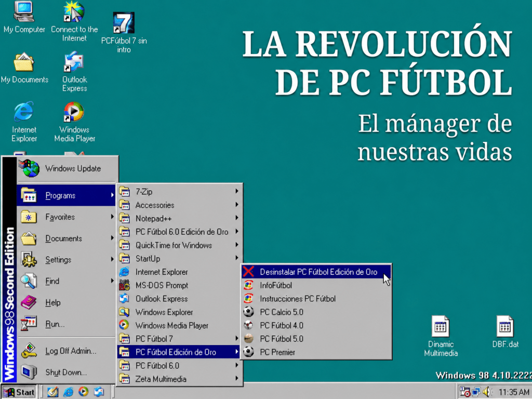Open MS-DOS Prompt from the Programs menu
This screenshot has width=532, height=399.
tap(179, 285)
